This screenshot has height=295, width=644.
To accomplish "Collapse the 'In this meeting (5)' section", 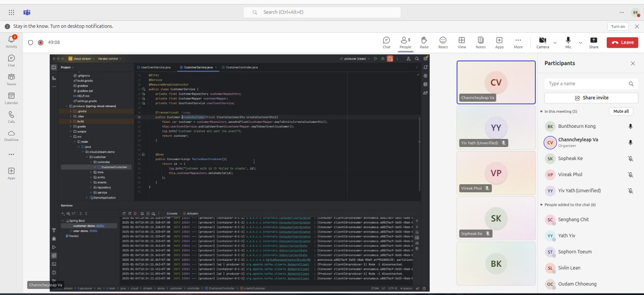I will click(x=541, y=111).
